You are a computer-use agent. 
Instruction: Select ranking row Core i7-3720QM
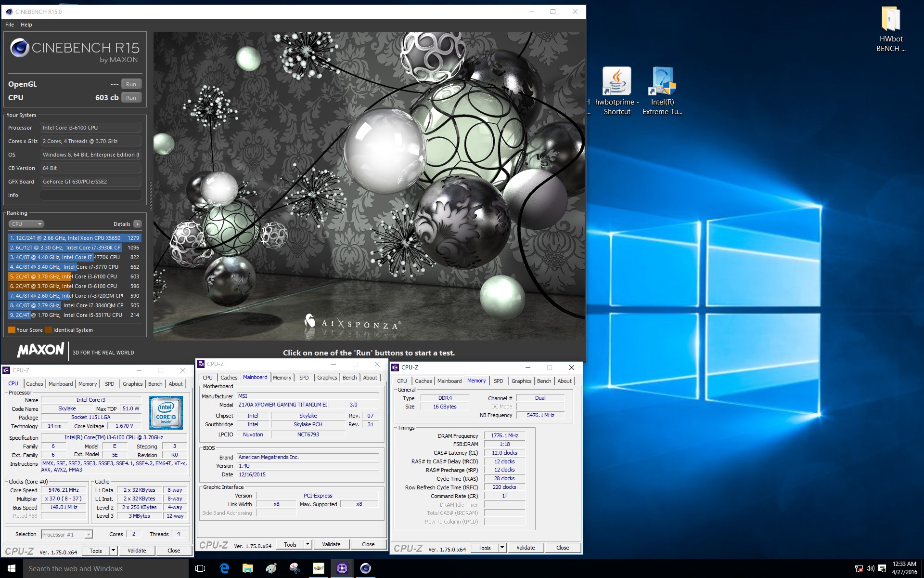coord(75,296)
